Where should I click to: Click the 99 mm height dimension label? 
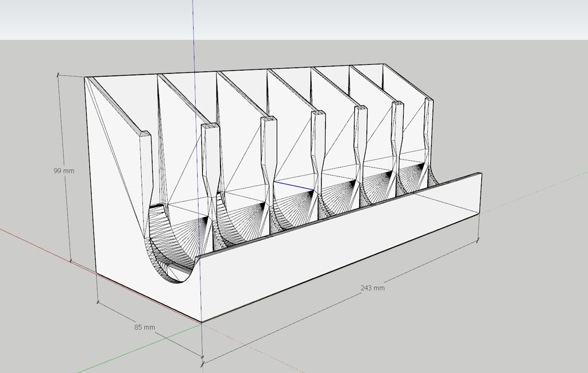click(x=64, y=171)
